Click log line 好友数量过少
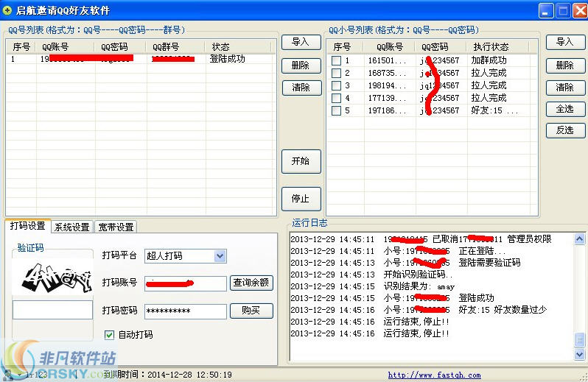 (419, 310)
